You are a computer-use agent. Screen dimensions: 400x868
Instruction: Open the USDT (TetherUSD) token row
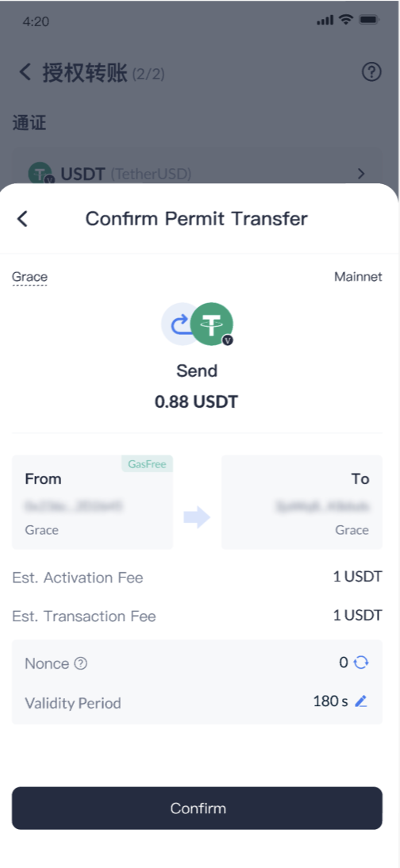tap(198, 174)
